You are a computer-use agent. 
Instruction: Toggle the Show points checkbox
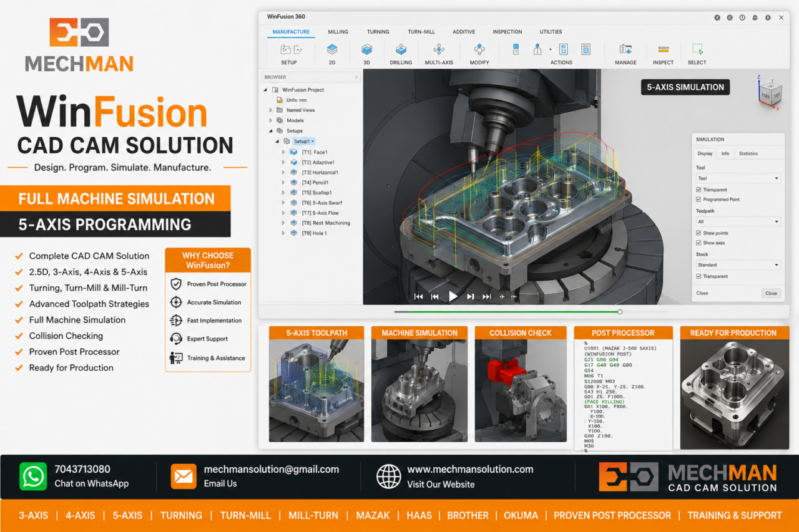click(699, 233)
